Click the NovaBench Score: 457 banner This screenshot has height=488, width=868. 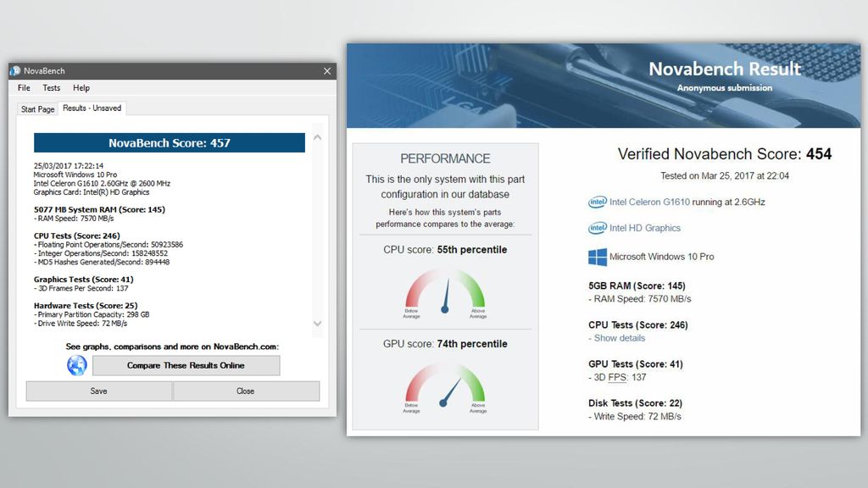(170, 142)
